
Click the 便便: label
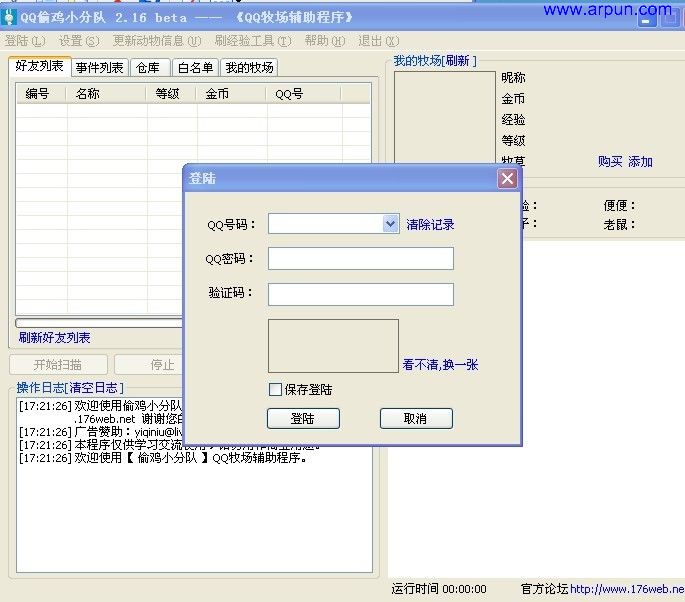(619, 205)
